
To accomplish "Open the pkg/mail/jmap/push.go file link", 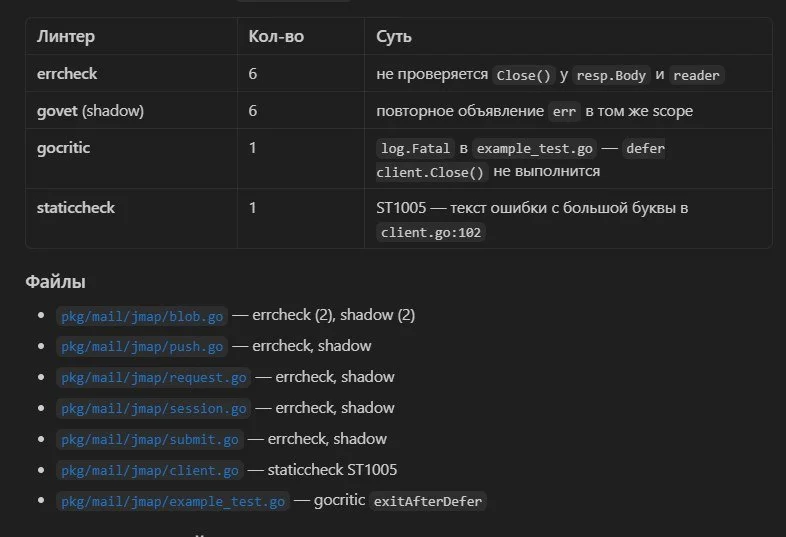I will [x=142, y=347].
